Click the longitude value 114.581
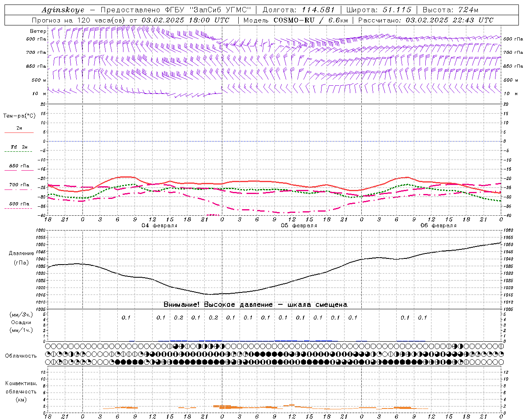The height and width of the screenshot is (420, 525). (318, 10)
